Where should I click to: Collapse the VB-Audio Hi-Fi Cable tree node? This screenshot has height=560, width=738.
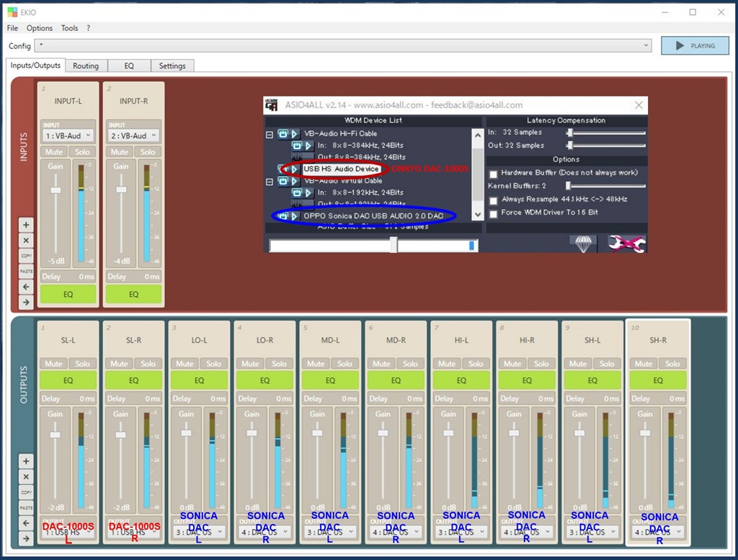[x=270, y=134]
